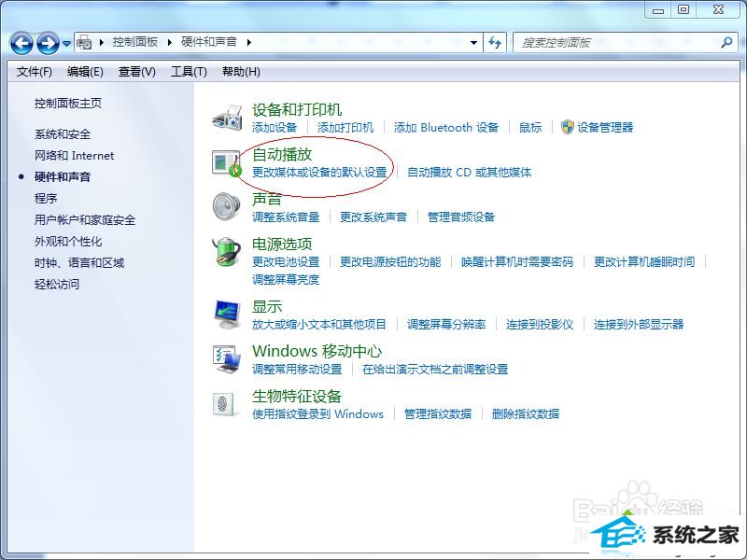Click 删除指纹数据 link
Screen dimensions: 747x560
526,414
